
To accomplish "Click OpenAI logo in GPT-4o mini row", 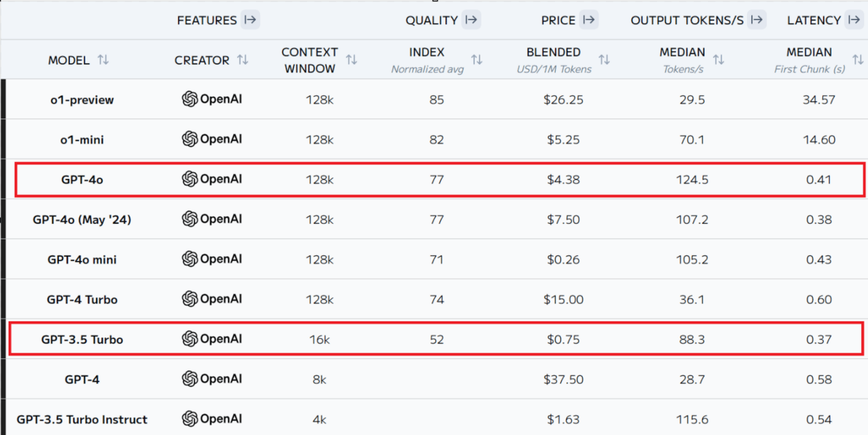I will (212, 259).
